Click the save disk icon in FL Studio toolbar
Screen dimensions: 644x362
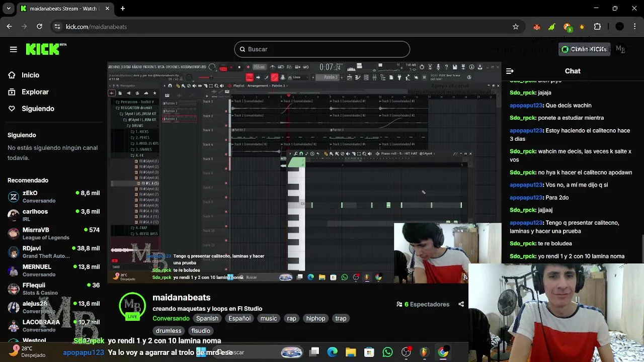point(455,67)
